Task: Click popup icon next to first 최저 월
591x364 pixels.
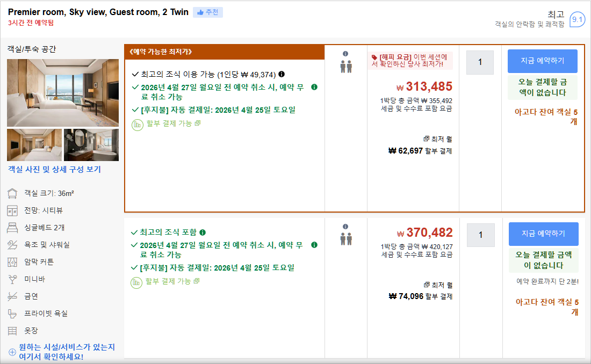Action: coord(426,139)
